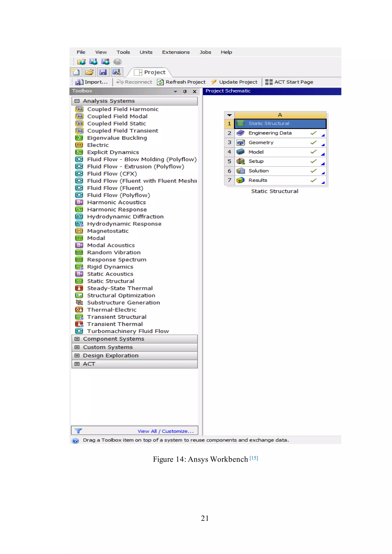This screenshot has width=392, height=554.
Task: Click the Results cell icon in the schematic
Action: click(240, 180)
